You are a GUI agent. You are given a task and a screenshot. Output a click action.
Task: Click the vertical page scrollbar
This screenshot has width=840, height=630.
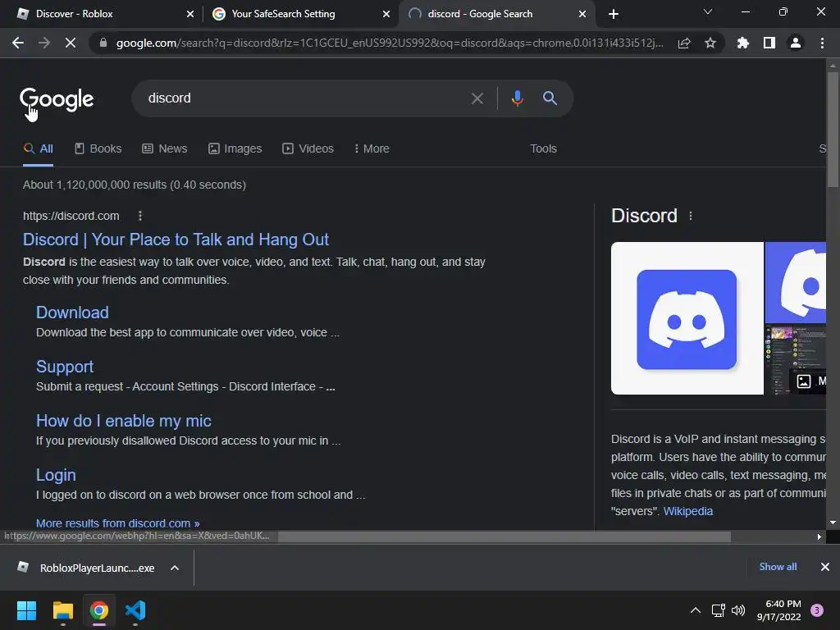point(833,130)
